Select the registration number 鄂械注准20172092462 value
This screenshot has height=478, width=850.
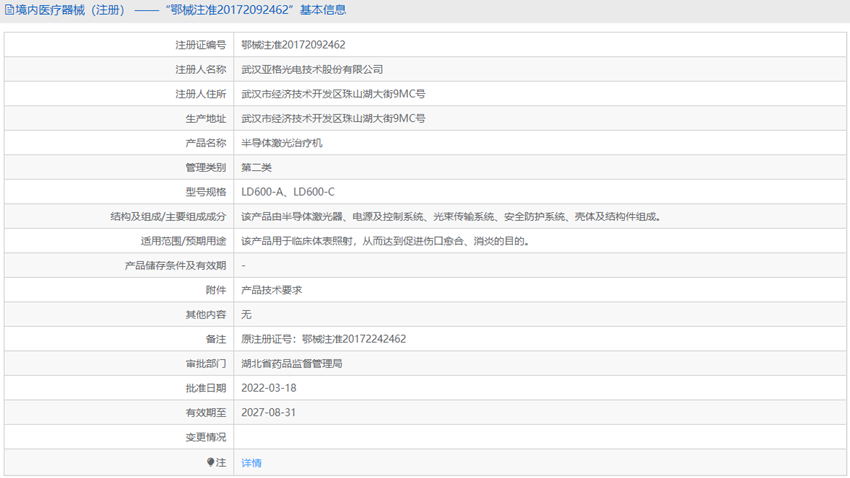(x=293, y=45)
